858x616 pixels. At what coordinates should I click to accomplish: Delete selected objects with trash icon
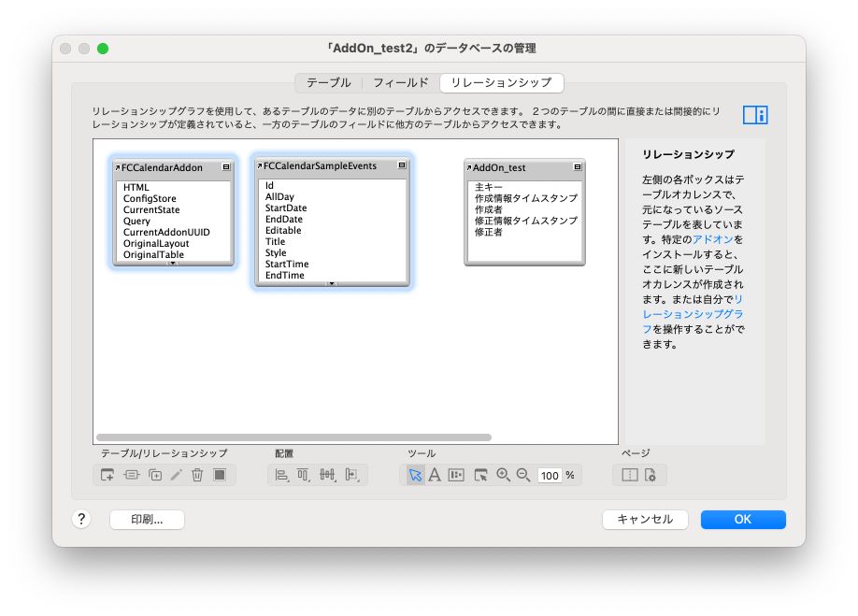point(197,475)
